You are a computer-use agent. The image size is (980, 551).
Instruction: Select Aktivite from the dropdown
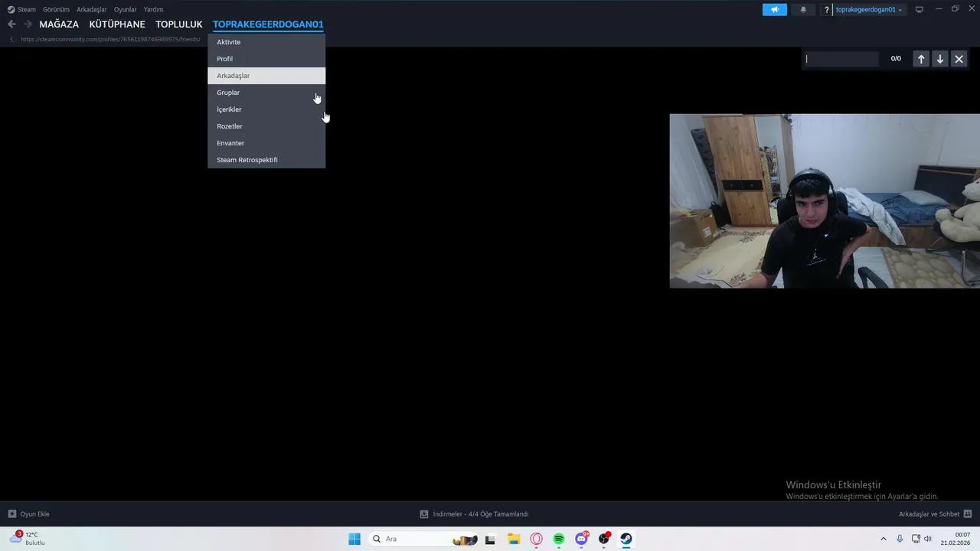click(266, 42)
